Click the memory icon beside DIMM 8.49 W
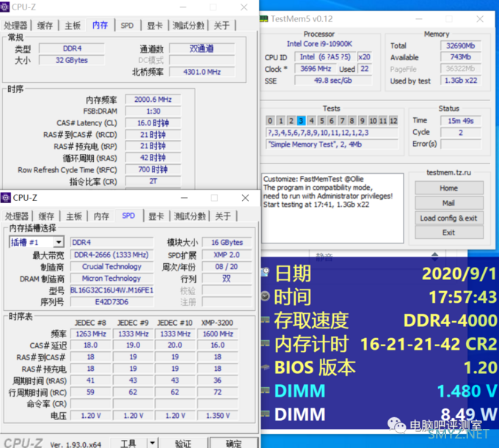The height and width of the screenshot is (448, 499). (x=266, y=414)
